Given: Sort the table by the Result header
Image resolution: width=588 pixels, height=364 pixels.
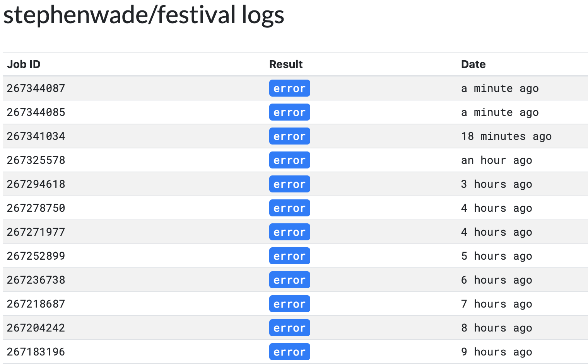Looking at the screenshot, I should tap(286, 64).
